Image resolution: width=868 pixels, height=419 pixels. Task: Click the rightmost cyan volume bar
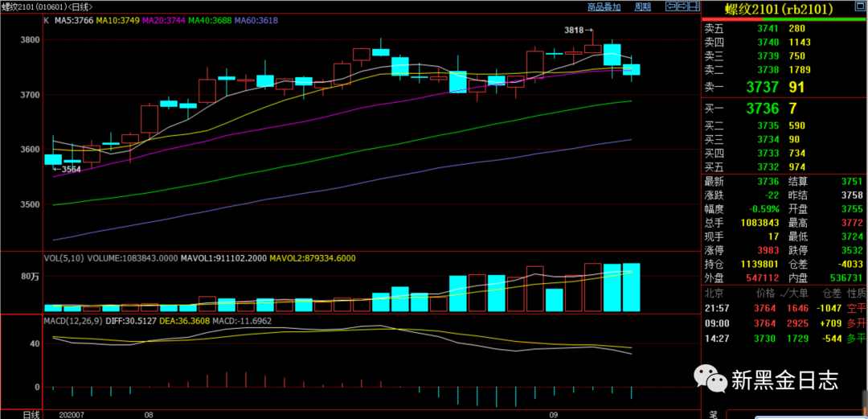[632, 287]
